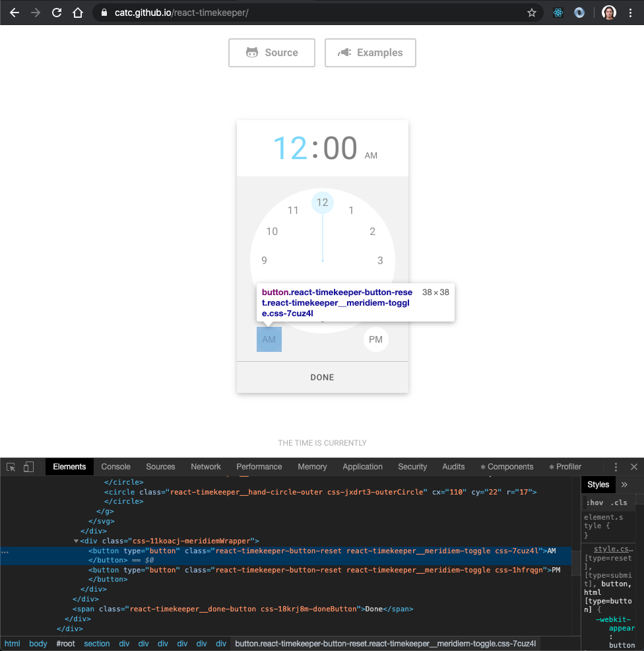Open Chrome's three-dot browser menu

tap(631, 12)
